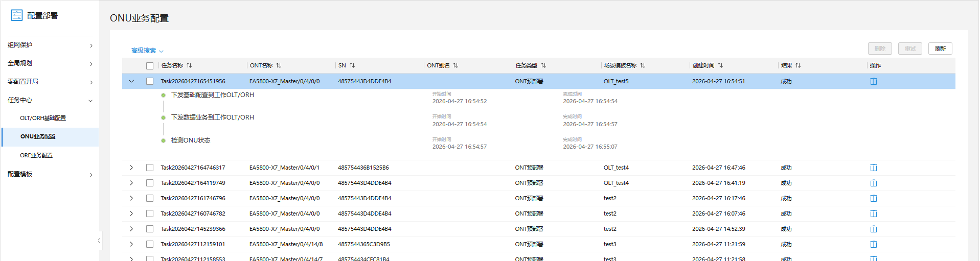Sort by 任务名称 column arrows
The height and width of the screenshot is (261, 980).
(189, 65)
